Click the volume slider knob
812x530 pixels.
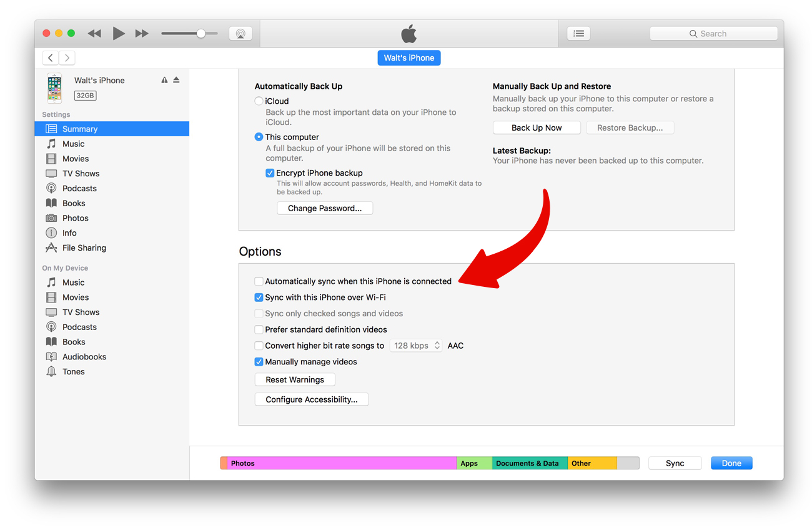click(x=201, y=34)
